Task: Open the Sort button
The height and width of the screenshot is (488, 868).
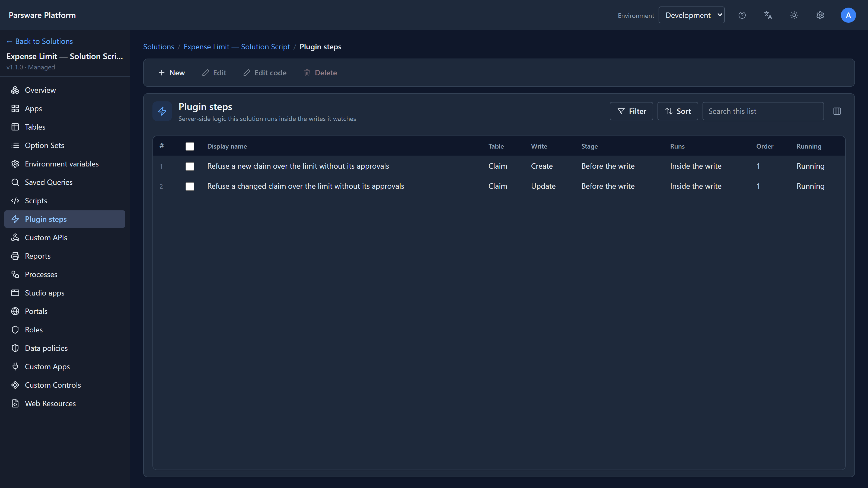Action: [678, 111]
